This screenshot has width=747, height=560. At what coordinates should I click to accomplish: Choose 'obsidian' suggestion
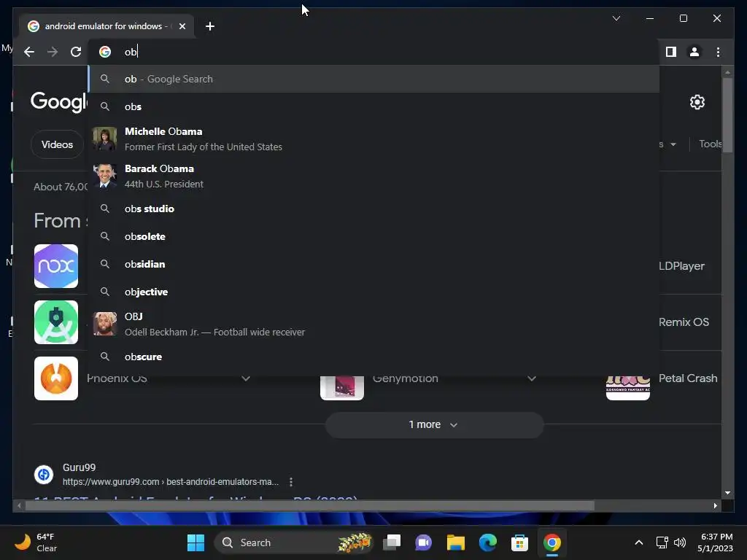tap(374, 264)
